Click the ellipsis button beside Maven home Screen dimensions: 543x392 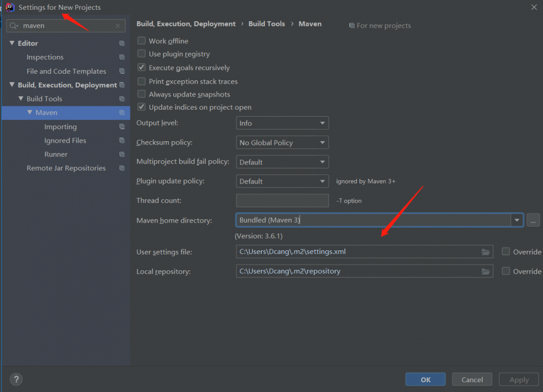[x=533, y=220]
